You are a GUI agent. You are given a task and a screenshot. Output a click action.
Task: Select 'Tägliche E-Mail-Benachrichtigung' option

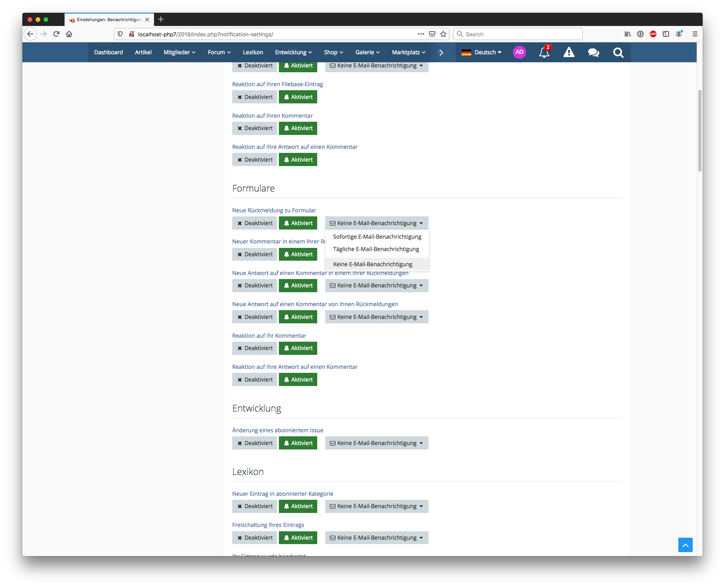pos(376,249)
